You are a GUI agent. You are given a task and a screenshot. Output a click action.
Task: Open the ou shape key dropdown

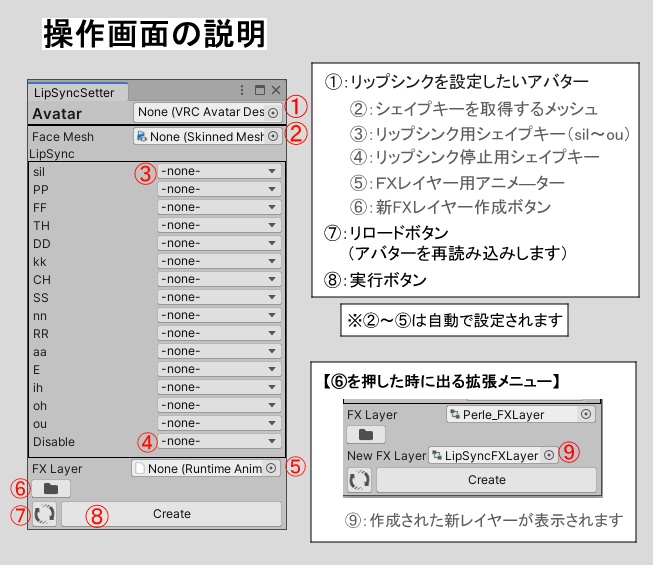(219, 423)
